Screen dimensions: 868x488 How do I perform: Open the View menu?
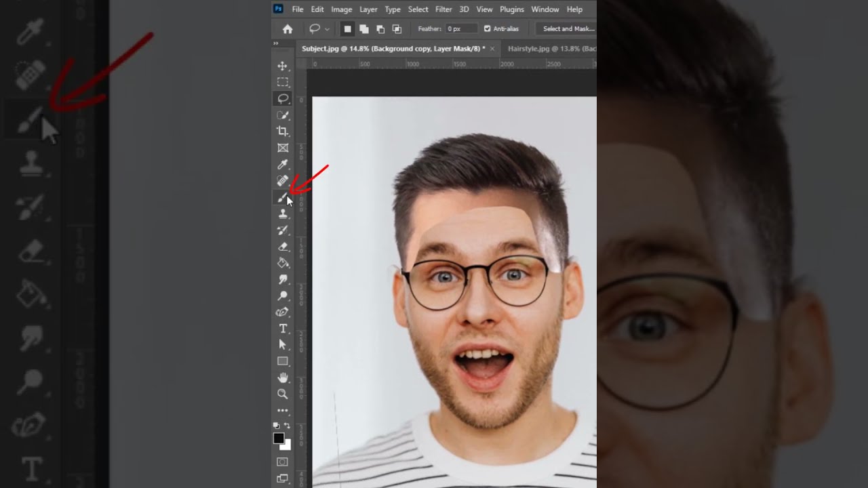[484, 9]
